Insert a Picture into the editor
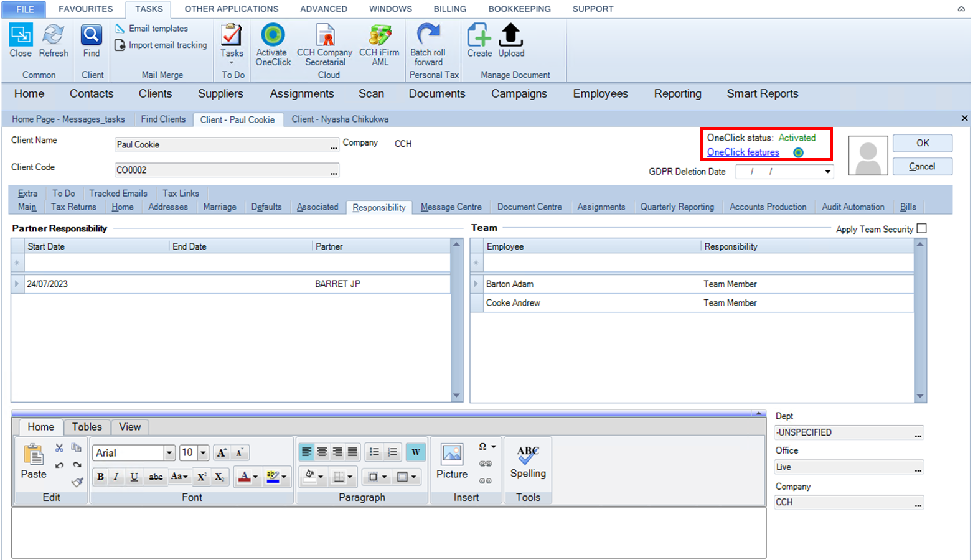Viewport: 973px width, 560px height. click(x=452, y=461)
